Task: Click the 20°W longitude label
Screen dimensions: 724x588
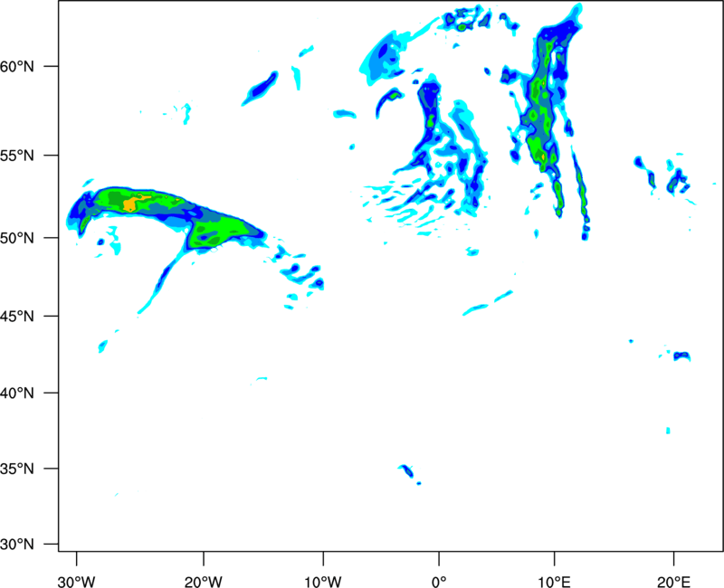Action: point(203,582)
